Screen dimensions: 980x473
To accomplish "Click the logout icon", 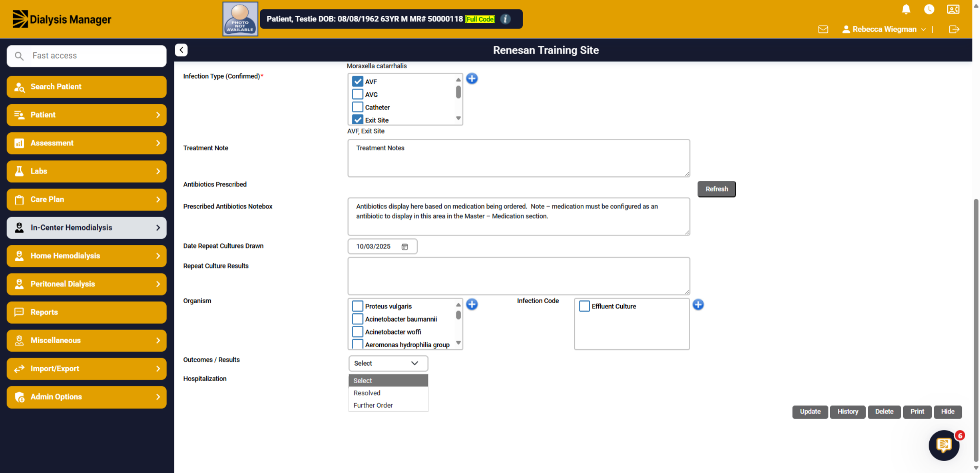I will coord(954,29).
